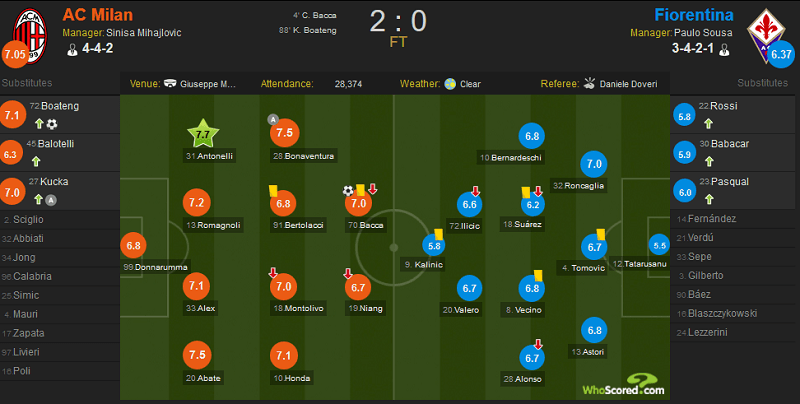
Task: Click the weather Clear icon
Action: click(450, 84)
